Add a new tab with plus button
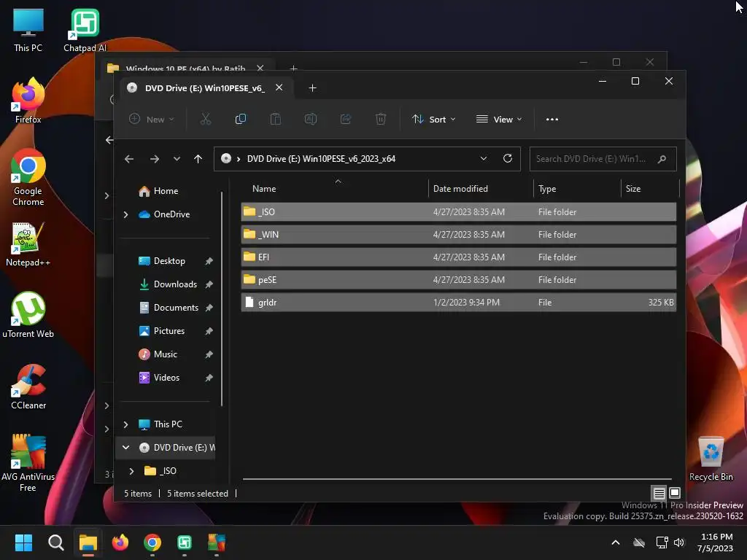Screen dimensions: 747x560 312,88
